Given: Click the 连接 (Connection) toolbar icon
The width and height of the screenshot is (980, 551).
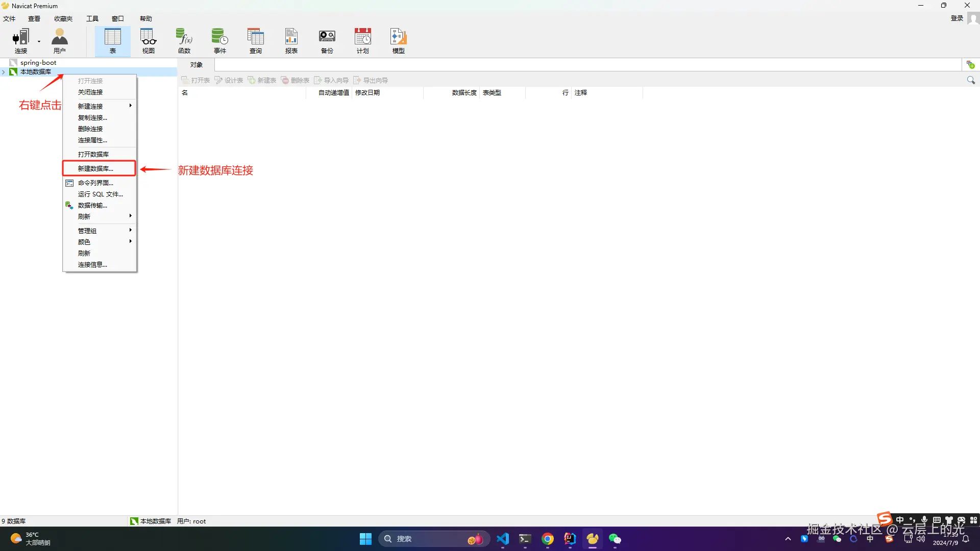Looking at the screenshot, I should (20, 40).
